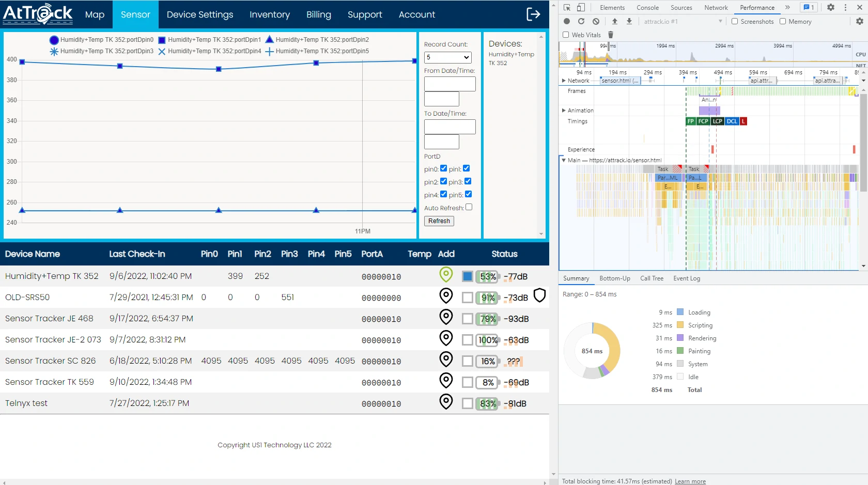Viewport: 868px width, 485px height.
Task: Toggle device toolbar emulation icon
Action: coord(581,7)
